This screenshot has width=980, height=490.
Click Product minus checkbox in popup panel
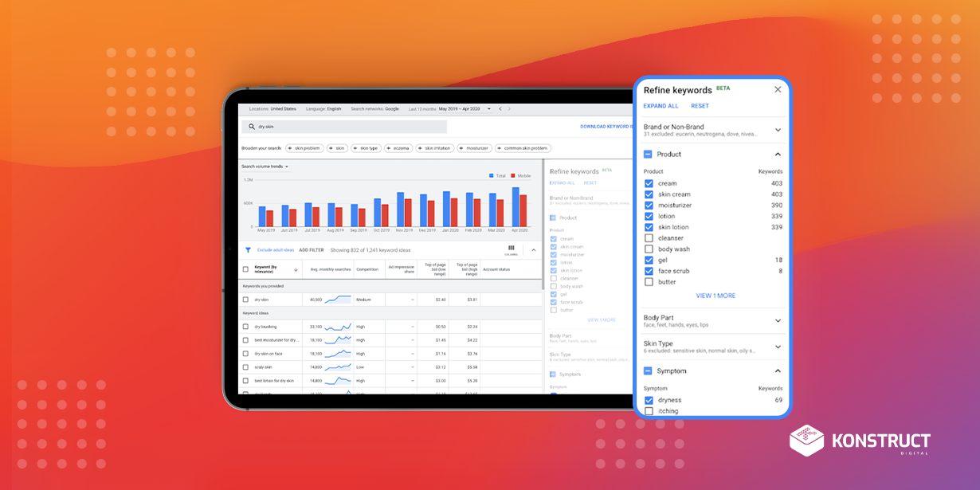click(x=649, y=155)
